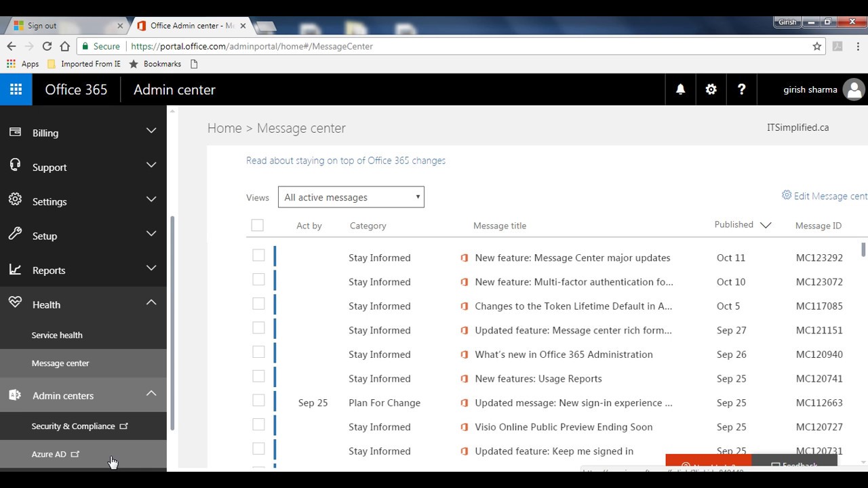This screenshot has height=488, width=868.
Task: Click the external link icon beside Azure AD
Action: coord(75,454)
